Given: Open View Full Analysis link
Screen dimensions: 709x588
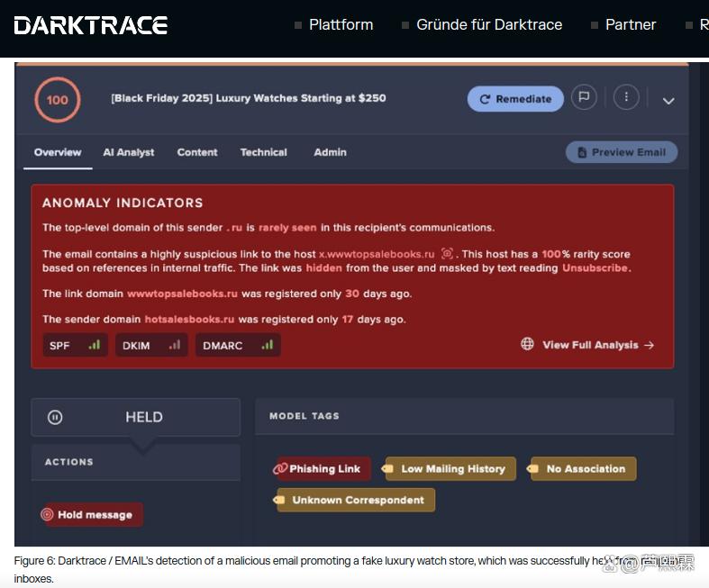Looking at the screenshot, I should pos(598,345).
